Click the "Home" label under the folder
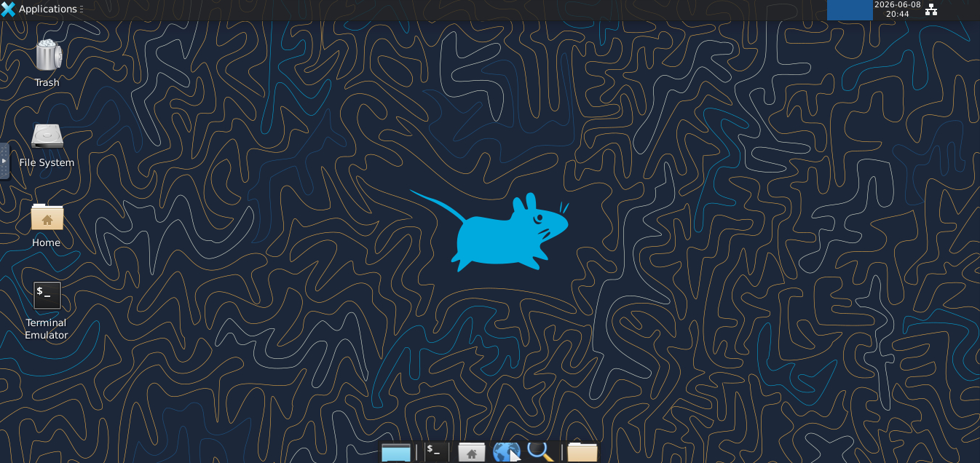 coord(47,243)
